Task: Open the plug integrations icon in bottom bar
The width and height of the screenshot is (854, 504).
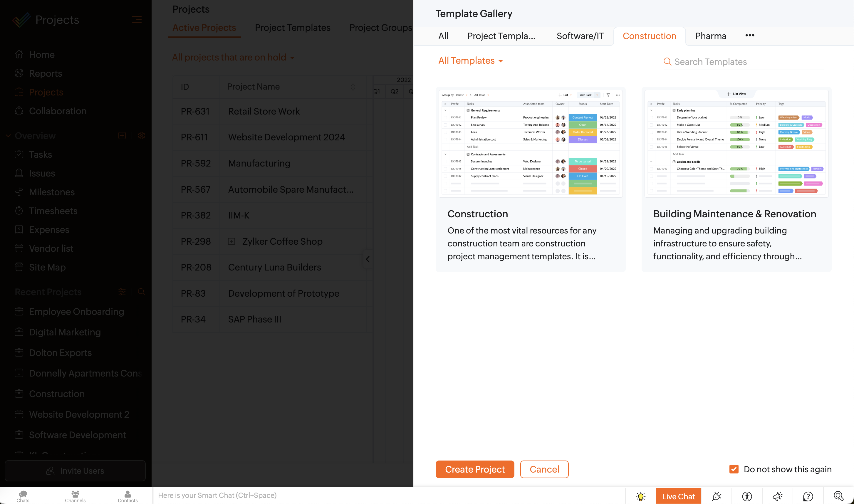Action: [x=717, y=496]
